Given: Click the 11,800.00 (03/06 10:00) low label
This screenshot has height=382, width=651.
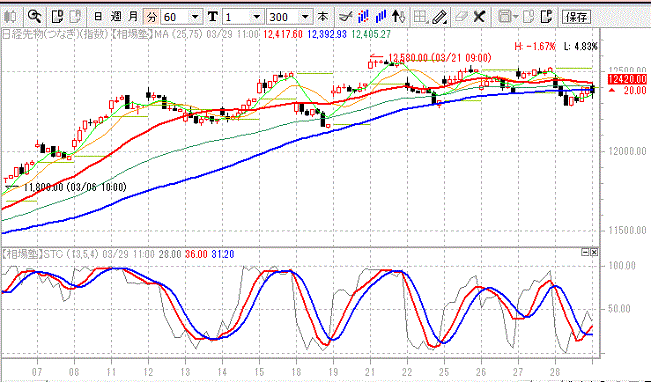Looking at the screenshot, I should click(x=75, y=187).
